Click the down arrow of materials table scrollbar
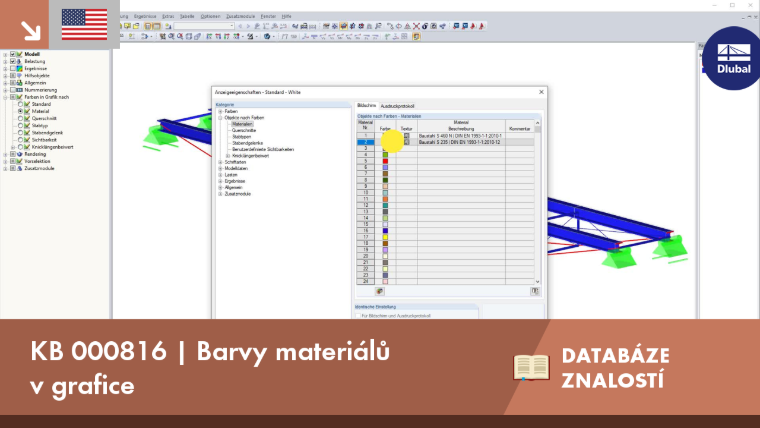The image size is (760, 428). coord(538,282)
